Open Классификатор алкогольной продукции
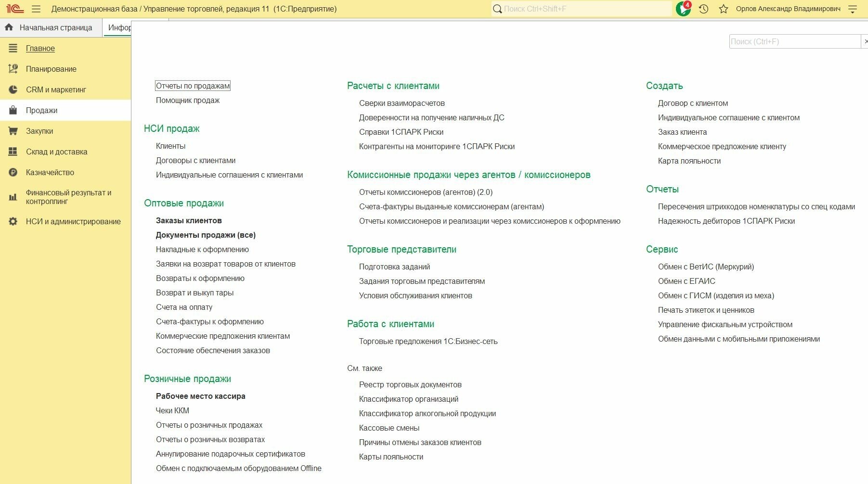The image size is (868, 484). point(428,413)
